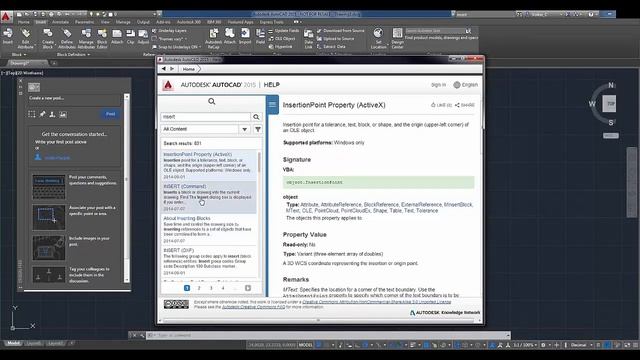Click the Insert block tool
This screenshot has height=360, width=640.
tap(7, 36)
